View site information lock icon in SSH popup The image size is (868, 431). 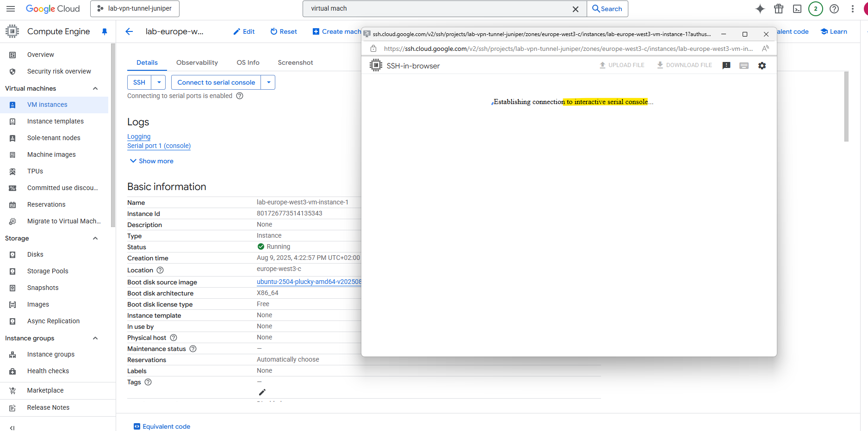[373, 48]
